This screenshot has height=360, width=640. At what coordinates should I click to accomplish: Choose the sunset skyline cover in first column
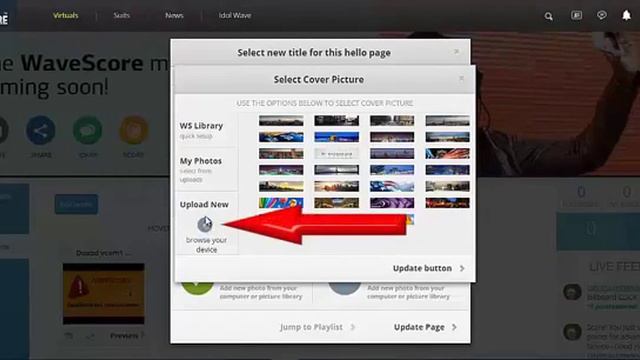281,187
